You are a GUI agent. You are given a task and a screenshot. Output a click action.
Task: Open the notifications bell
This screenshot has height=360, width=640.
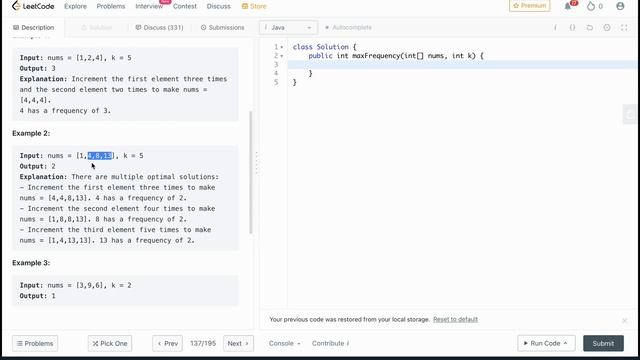click(568, 6)
